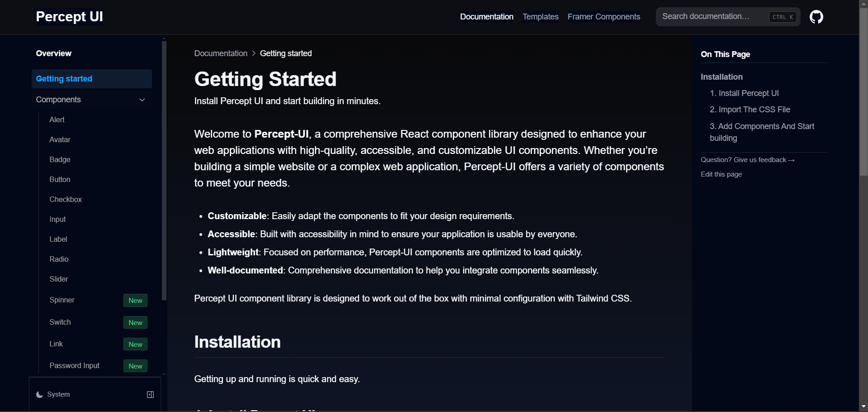Select the Spinner component marked New
Screen dimensions: 868x412
click(x=62, y=300)
